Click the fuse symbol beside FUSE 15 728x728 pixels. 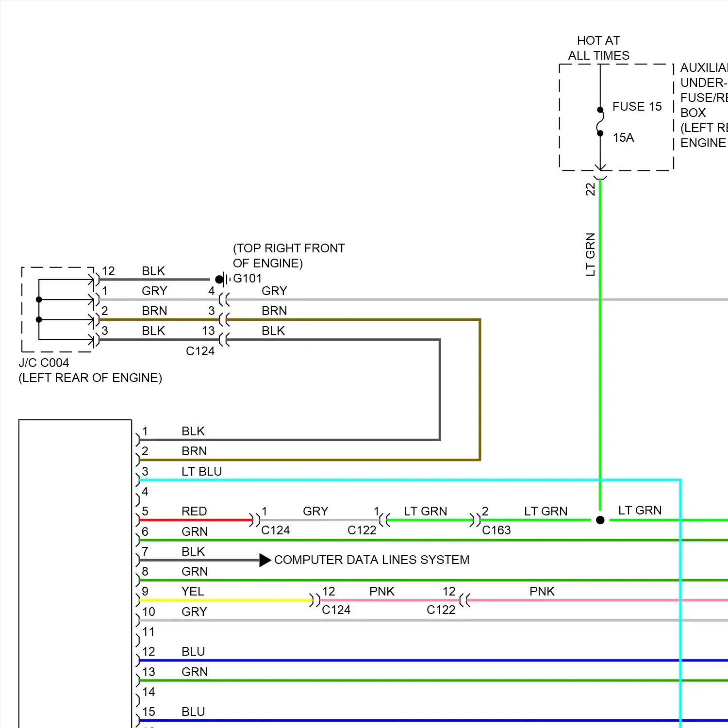pos(600,121)
